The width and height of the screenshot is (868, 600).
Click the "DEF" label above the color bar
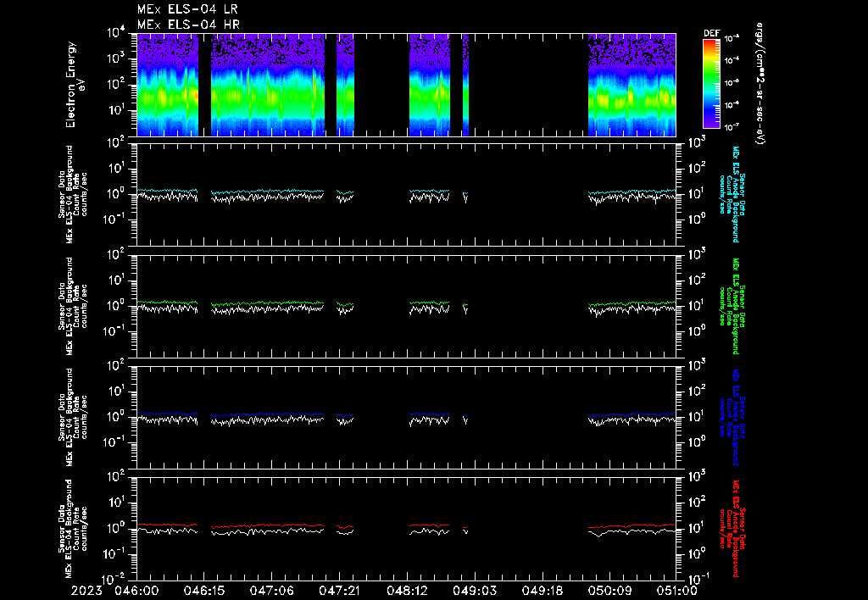[711, 33]
